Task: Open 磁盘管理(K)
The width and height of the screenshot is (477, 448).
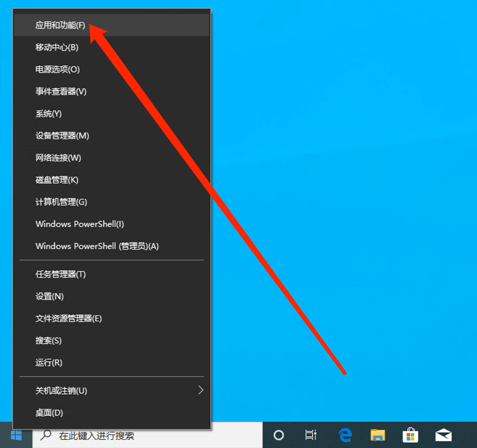Action: click(x=112, y=180)
